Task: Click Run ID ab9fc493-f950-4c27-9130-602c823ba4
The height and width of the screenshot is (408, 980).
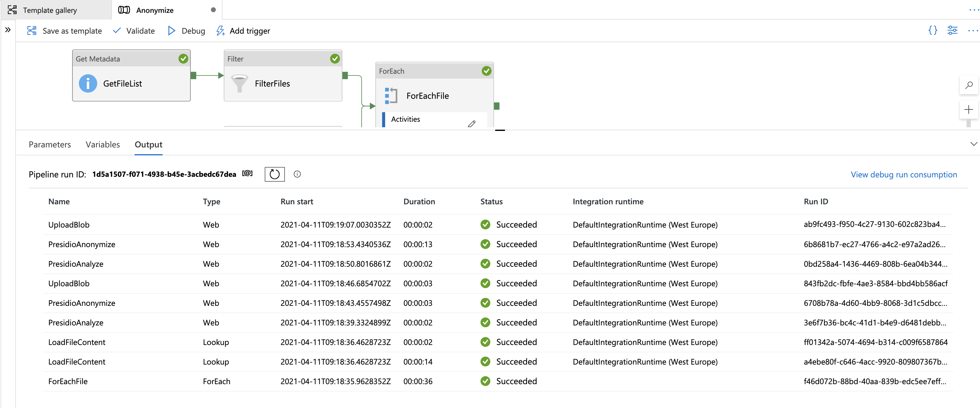Action: (874, 224)
